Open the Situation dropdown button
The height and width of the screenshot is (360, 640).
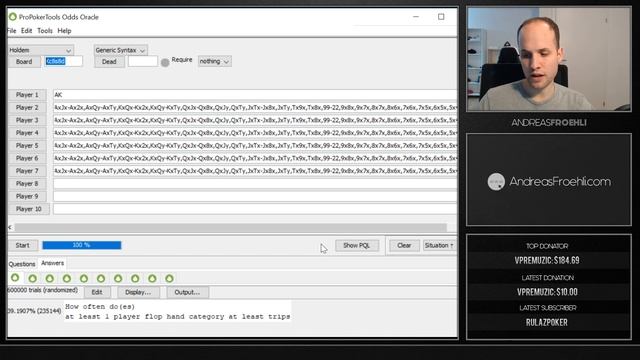439,245
